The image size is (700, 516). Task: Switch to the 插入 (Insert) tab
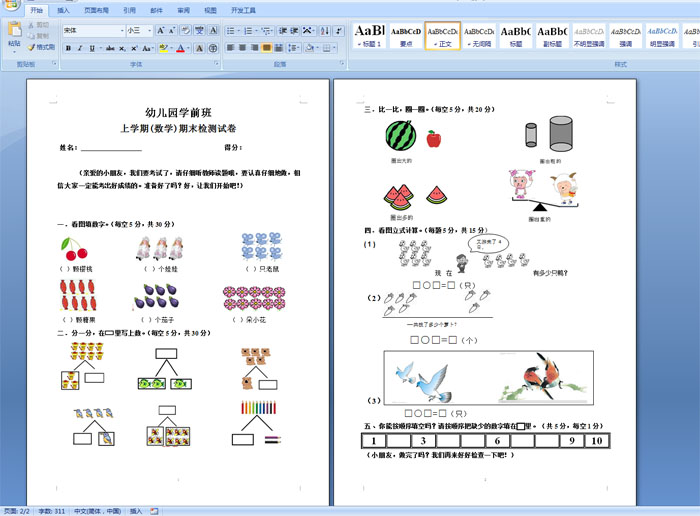point(63,10)
